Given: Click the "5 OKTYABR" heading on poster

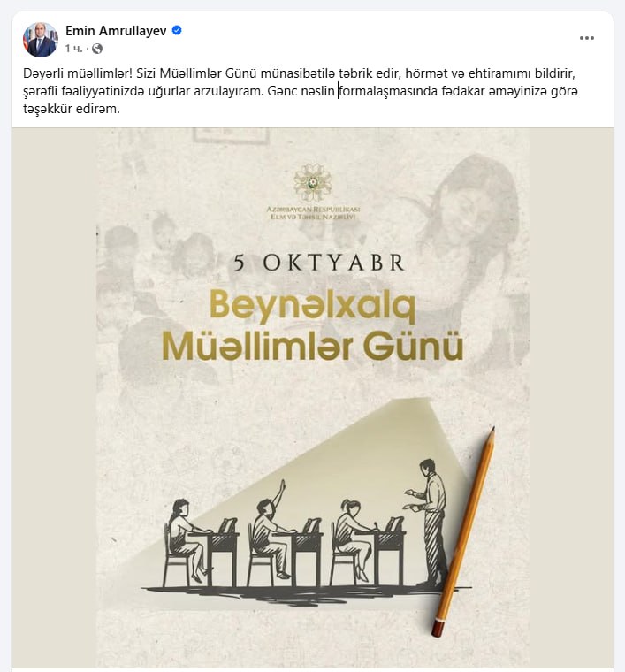Looking at the screenshot, I should click(319, 263).
